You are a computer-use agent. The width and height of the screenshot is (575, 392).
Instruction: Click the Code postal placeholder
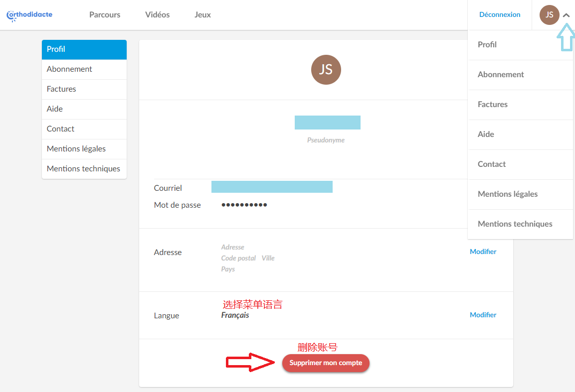238,259
